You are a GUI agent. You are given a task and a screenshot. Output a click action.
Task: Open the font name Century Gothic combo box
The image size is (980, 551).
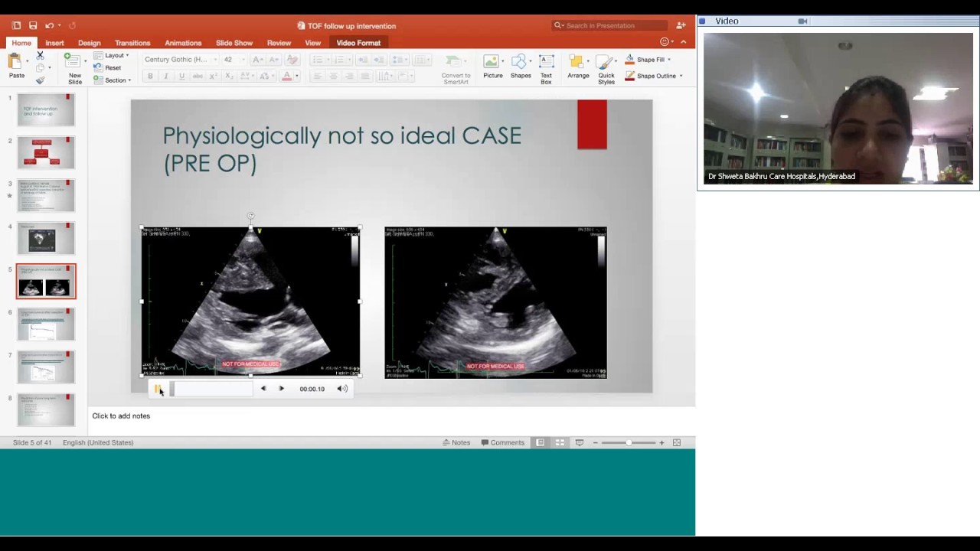click(181, 59)
